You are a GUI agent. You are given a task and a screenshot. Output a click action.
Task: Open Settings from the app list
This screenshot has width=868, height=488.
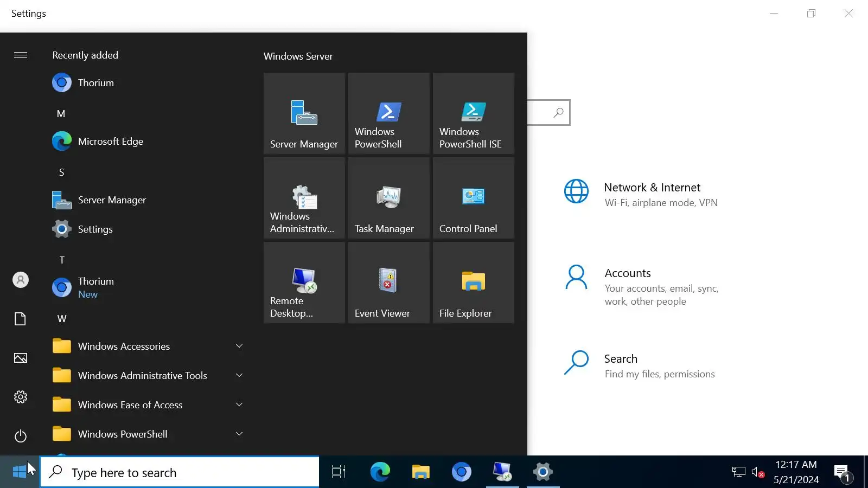(x=148, y=229)
